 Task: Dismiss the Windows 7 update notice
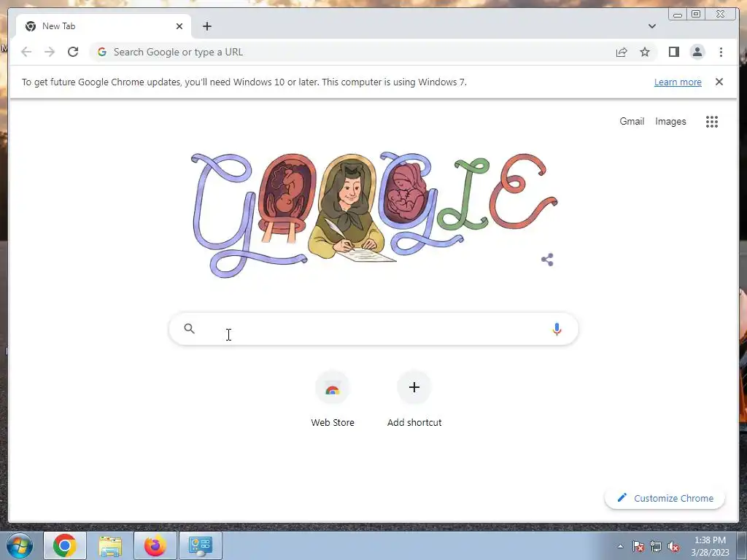[x=719, y=82]
